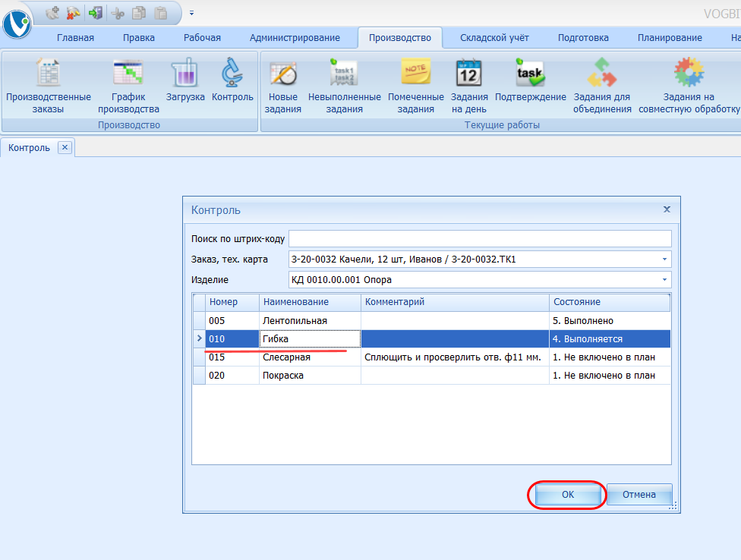The image size is (741, 560).
Task: Switch to the Складской учёт tab
Action: (x=494, y=38)
